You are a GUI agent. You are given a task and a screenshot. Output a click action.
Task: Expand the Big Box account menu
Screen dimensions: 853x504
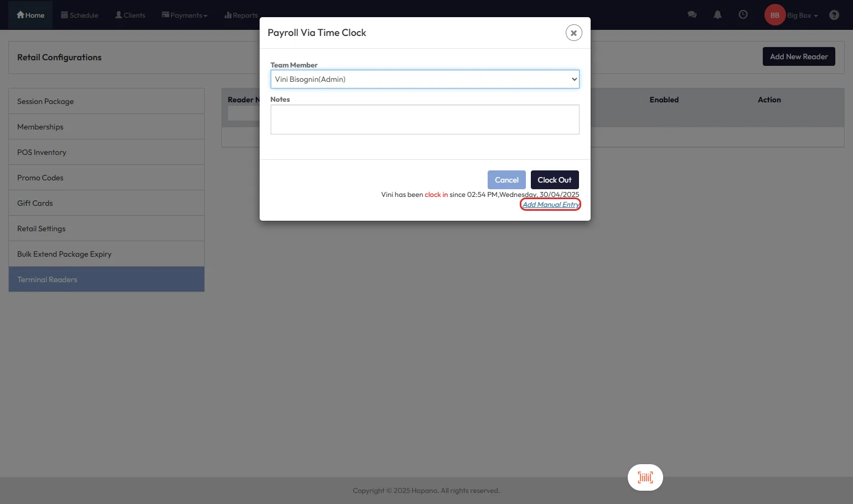(802, 15)
